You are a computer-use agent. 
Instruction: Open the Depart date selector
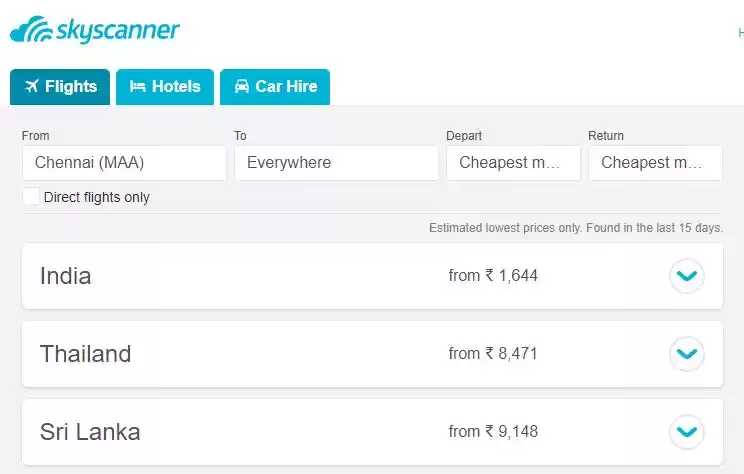click(x=513, y=162)
